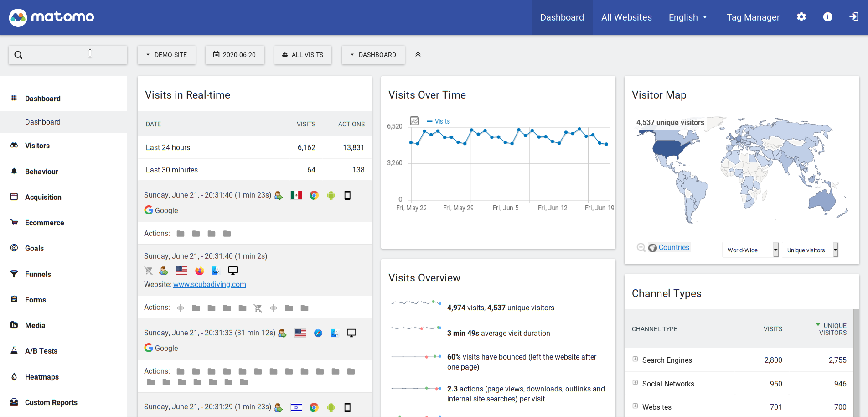The height and width of the screenshot is (417, 868).
Task: Open the www.scubadiving.com link
Action: (210, 284)
